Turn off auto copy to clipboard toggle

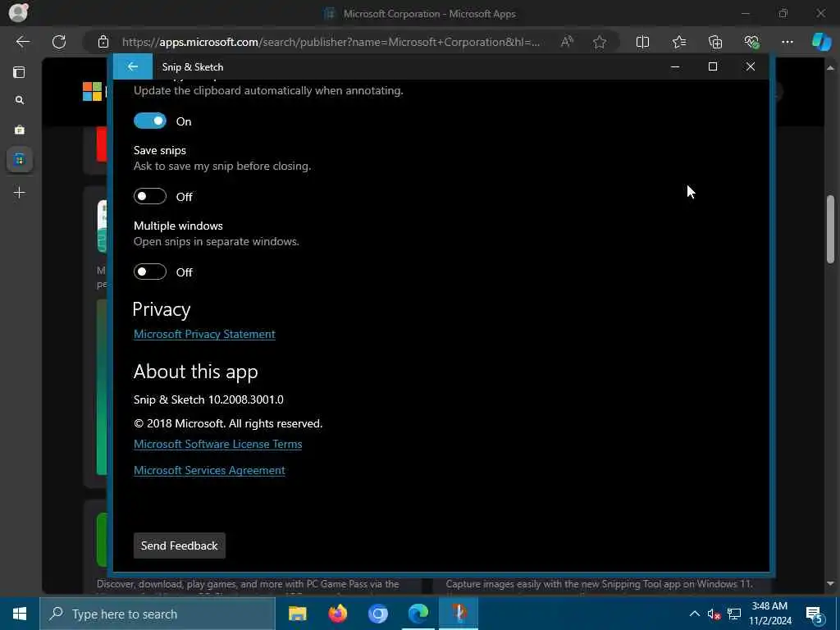coord(150,121)
